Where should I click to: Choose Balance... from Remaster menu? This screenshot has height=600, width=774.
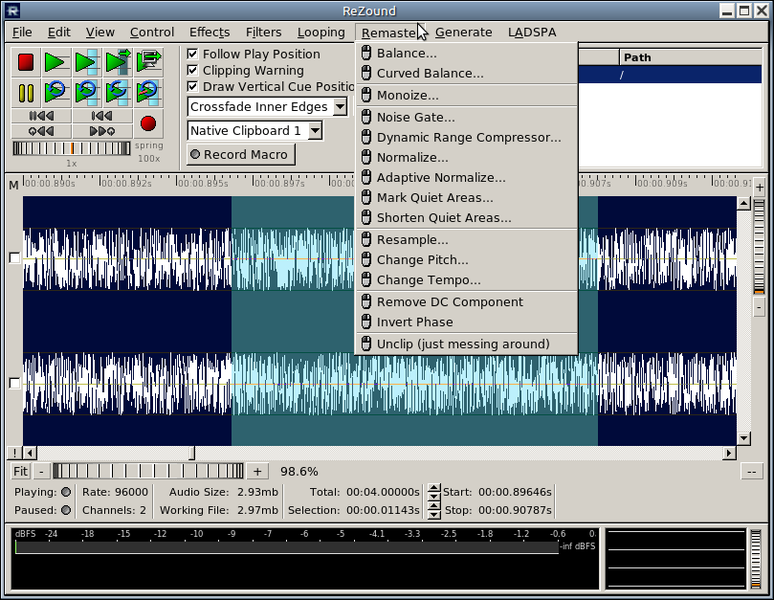(466, 53)
